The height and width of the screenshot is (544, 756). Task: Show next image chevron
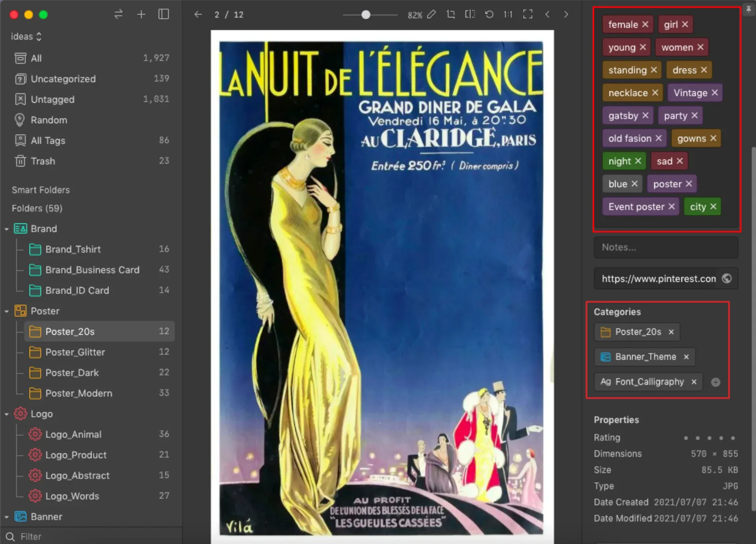click(566, 15)
